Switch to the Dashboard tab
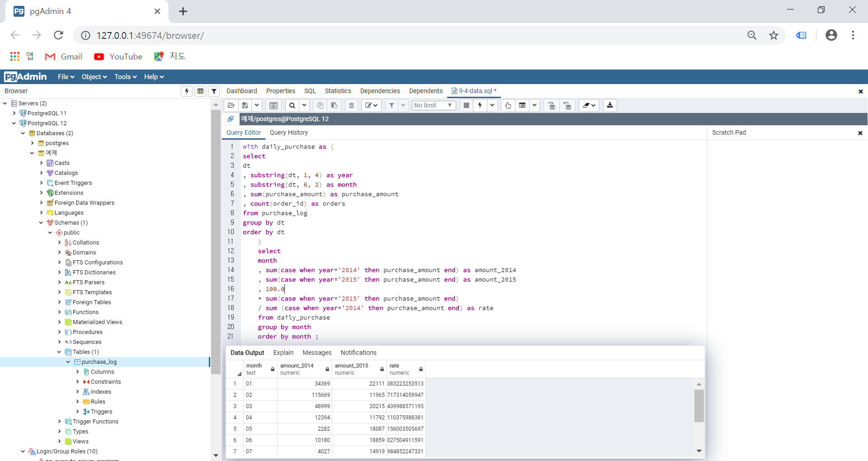Viewport: 868px width, 461px height. (x=242, y=91)
